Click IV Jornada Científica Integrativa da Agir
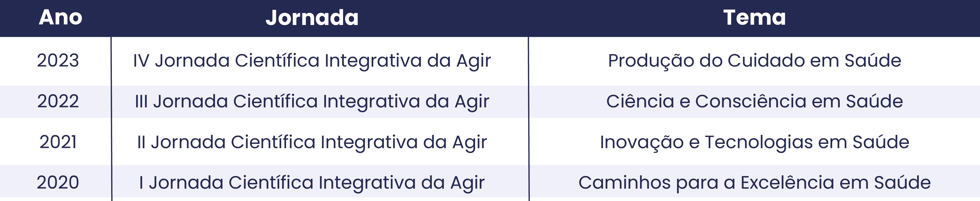This screenshot has width=980, height=201. click(312, 61)
